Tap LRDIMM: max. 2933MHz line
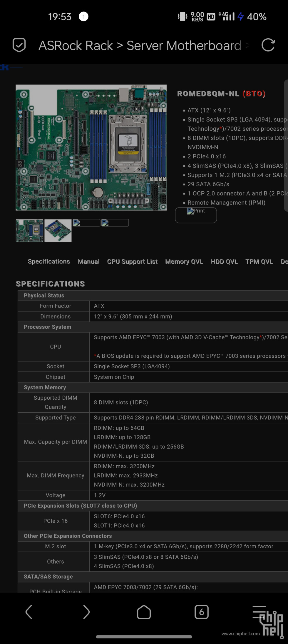The image size is (288, 644). click(126, 475)
